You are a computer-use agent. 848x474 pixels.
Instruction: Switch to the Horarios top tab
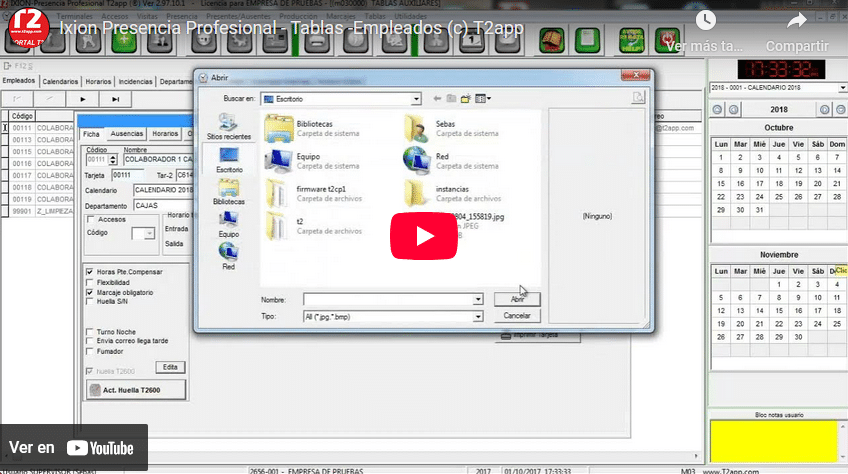tap(98, 81)
